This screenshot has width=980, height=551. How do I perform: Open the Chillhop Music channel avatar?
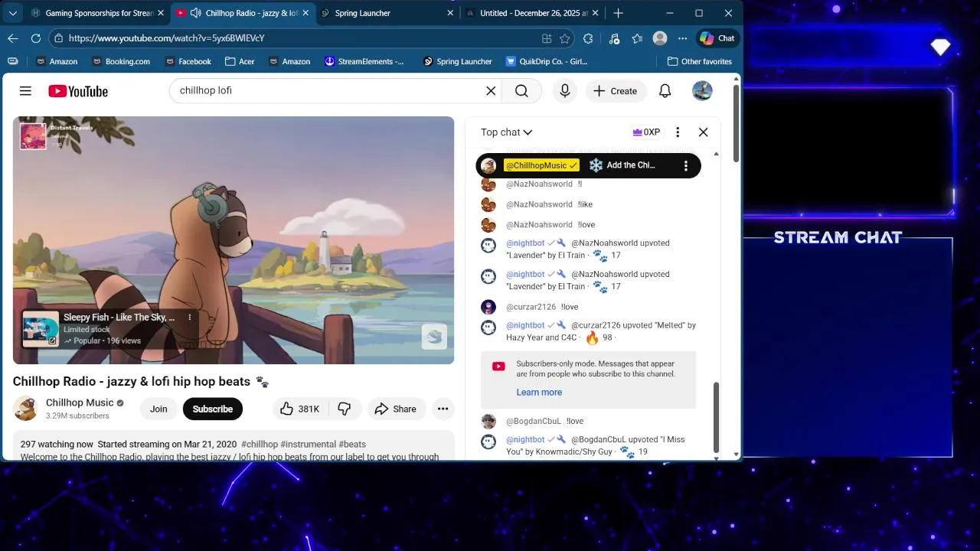(25, 409)
